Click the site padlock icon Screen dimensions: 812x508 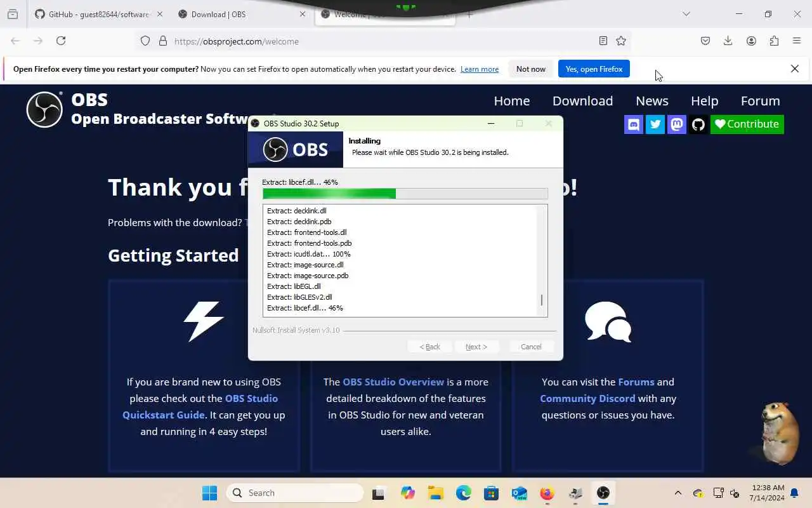pos(163,41)
